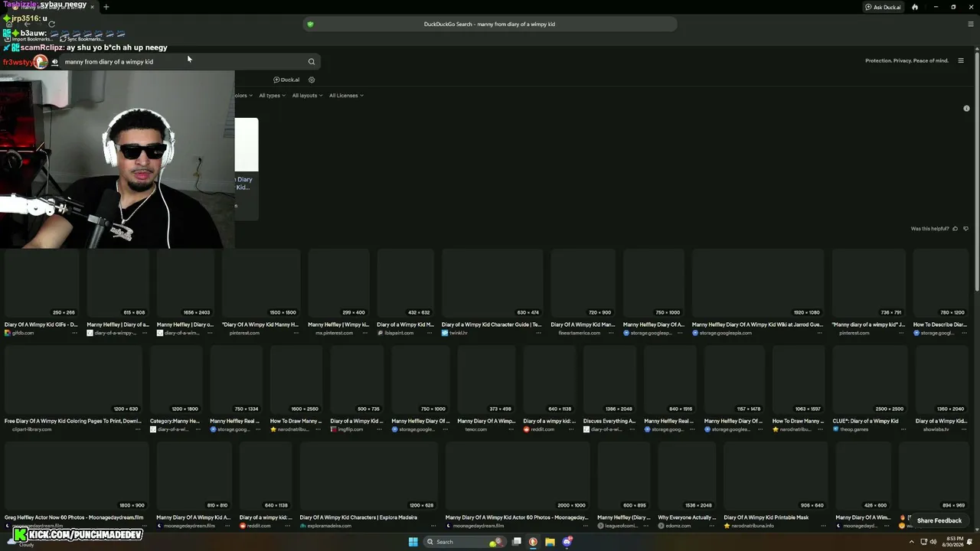The image size is (980, 551).
Task: Open 'How To Describe Diar...' result
Action: [940, 324]
